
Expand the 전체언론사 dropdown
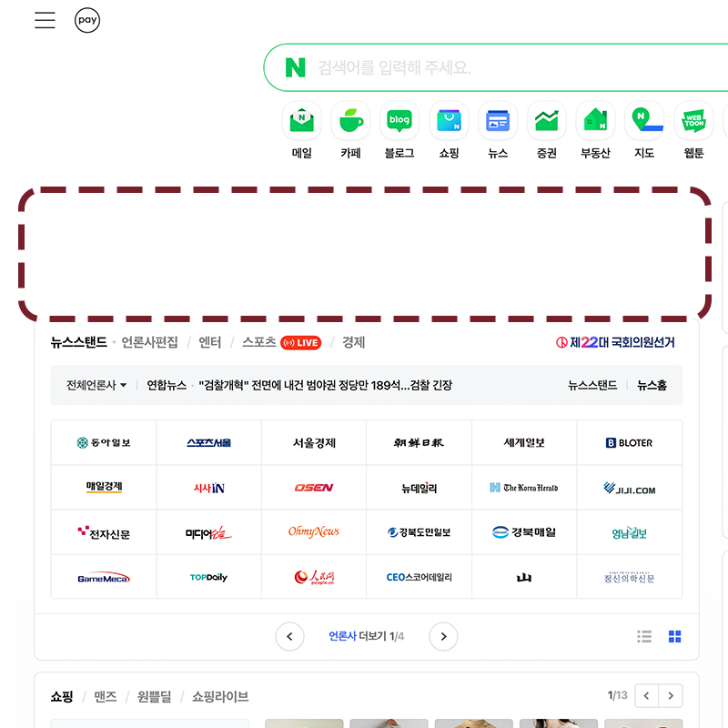click(x=96, y=385)
